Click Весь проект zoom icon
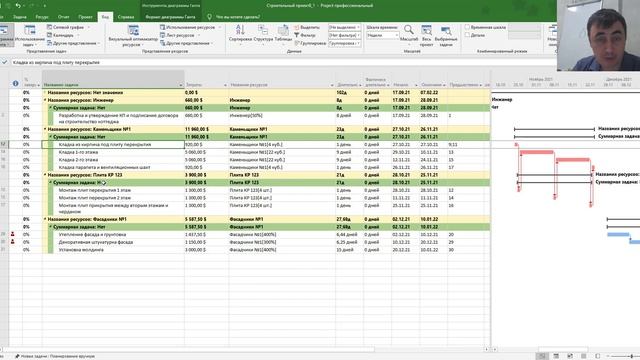 coord(426,30)
